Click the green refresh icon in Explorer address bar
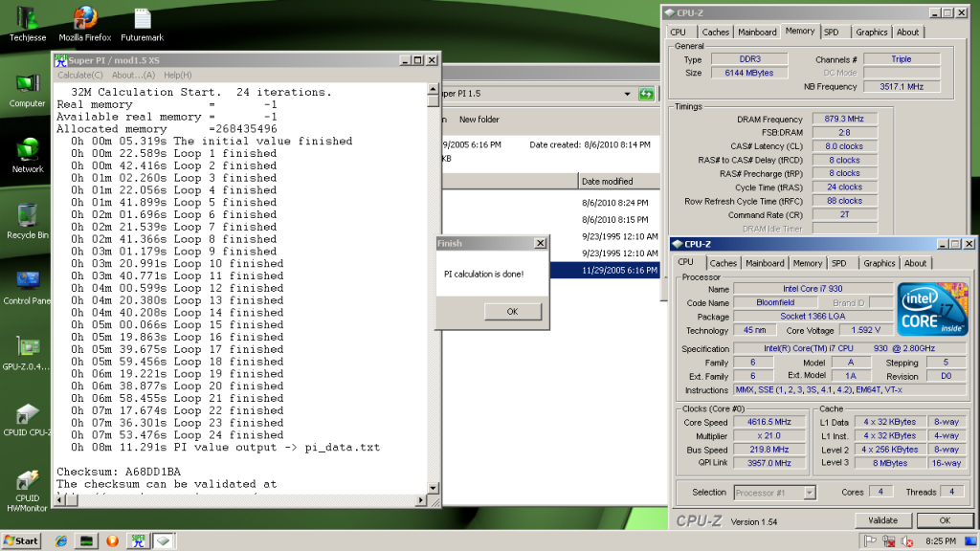Screen dimensions: 980x551 coord(646,95)
